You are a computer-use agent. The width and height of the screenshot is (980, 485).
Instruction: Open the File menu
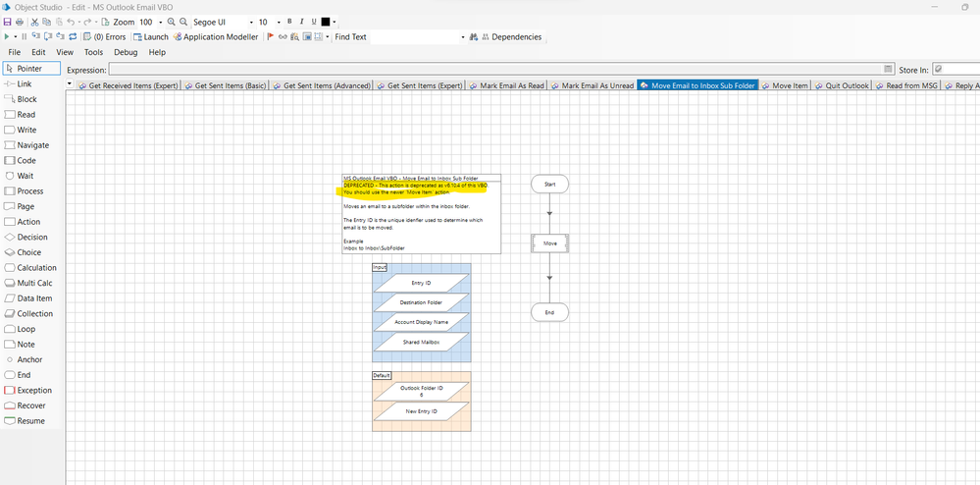[x=15, y=53]
